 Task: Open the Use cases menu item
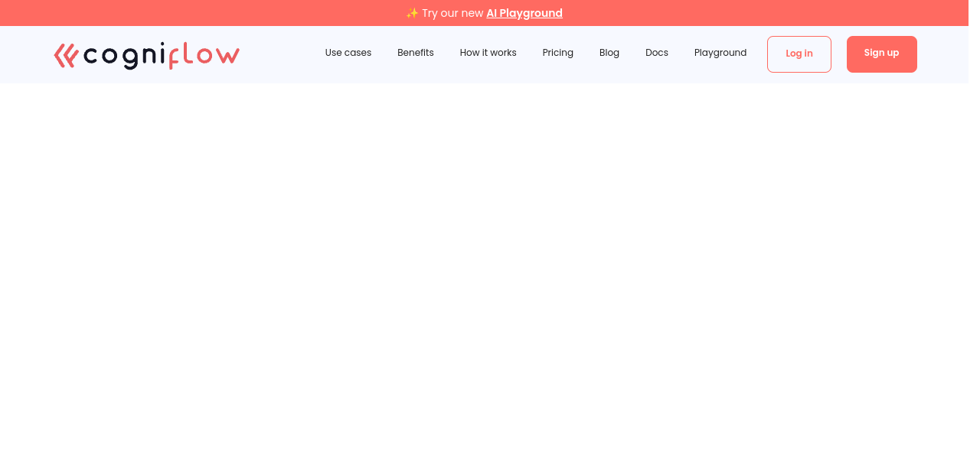click(x=348, y=53)
